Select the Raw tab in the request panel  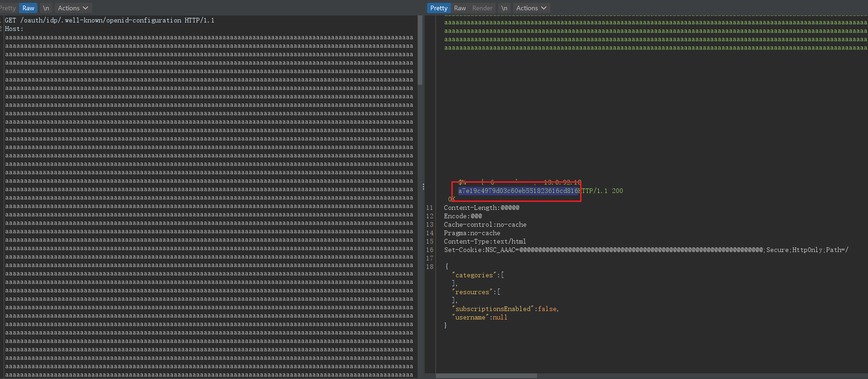pos(28,8)
